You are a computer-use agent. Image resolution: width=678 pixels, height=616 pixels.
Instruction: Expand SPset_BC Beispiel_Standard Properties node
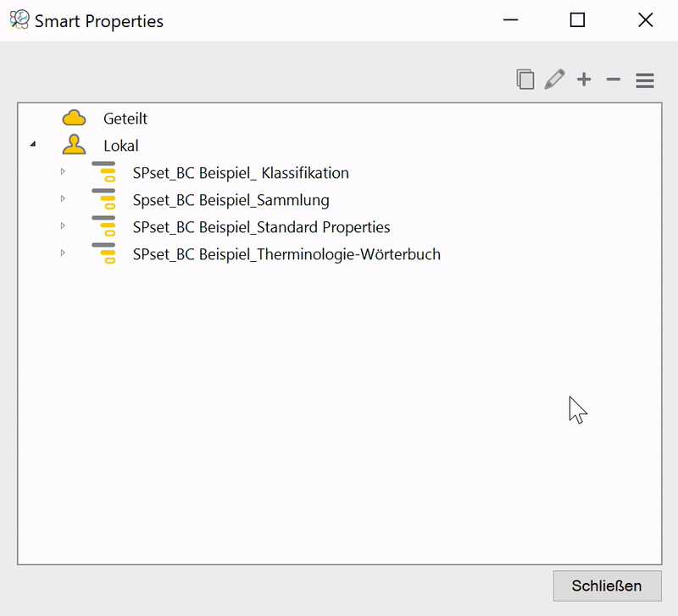pyautogui.click(x=62, y=226)
